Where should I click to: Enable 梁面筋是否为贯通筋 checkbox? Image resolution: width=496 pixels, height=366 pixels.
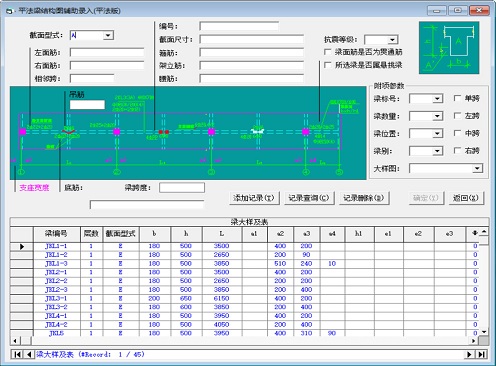tap(328, 52)
